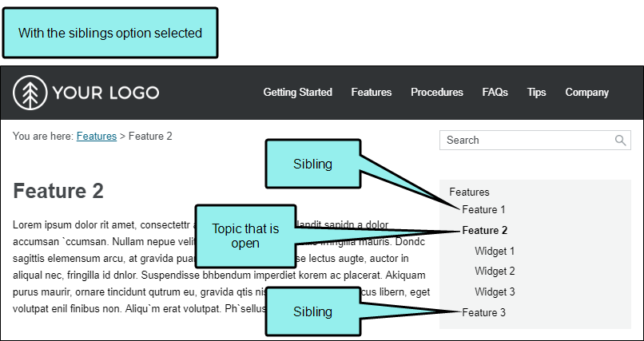Follow the Features breadcrumb link
Screen dimensions: 644x341
(97, 136)
